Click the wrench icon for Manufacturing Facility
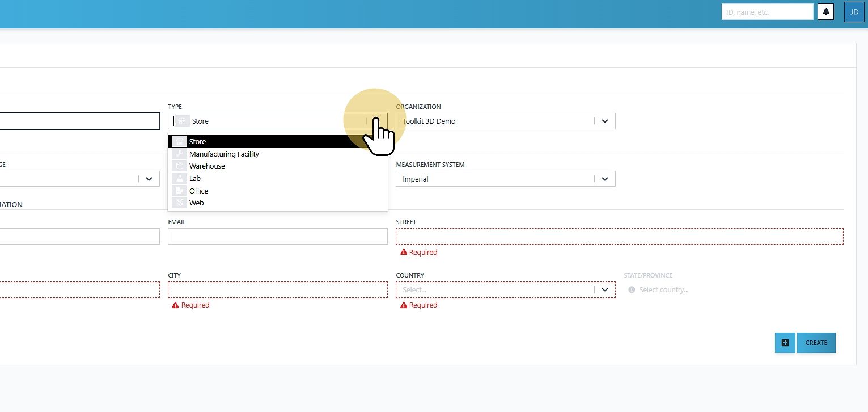The height and width of the screenshot is (412, 868). coord(179,154)
